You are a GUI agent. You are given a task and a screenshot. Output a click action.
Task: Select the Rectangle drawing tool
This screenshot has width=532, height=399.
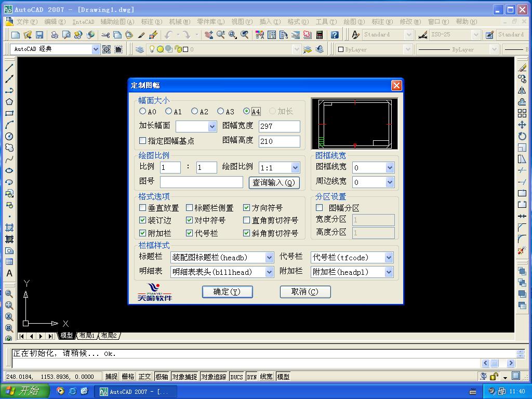9,113
